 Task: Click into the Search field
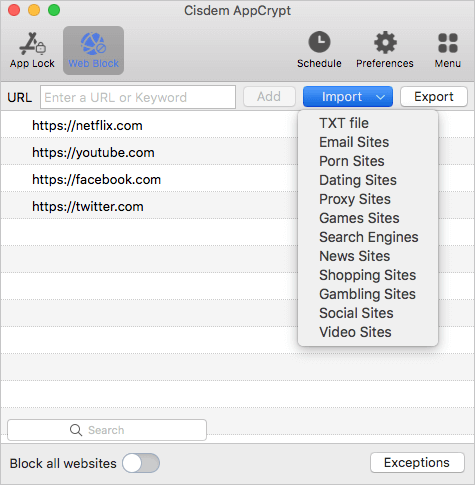pos(107,430)
